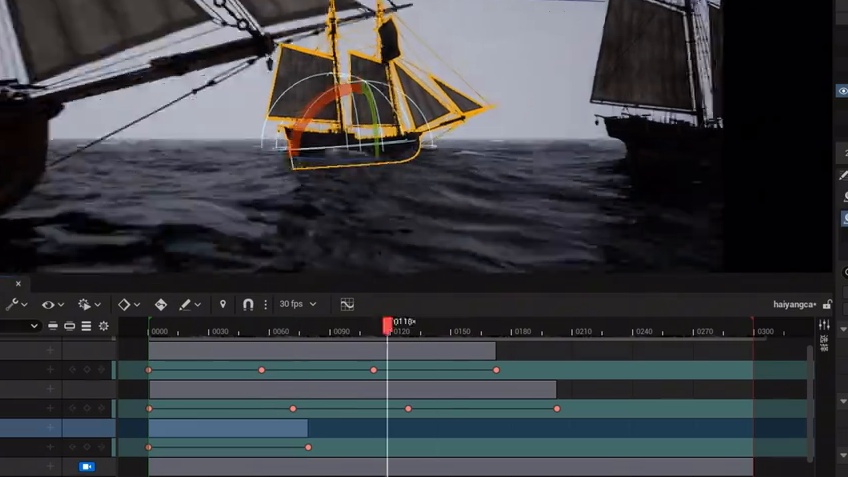Click the haiyangca sequence name label
This screenshot has height=477, width=848.
[x=794, y=304]
